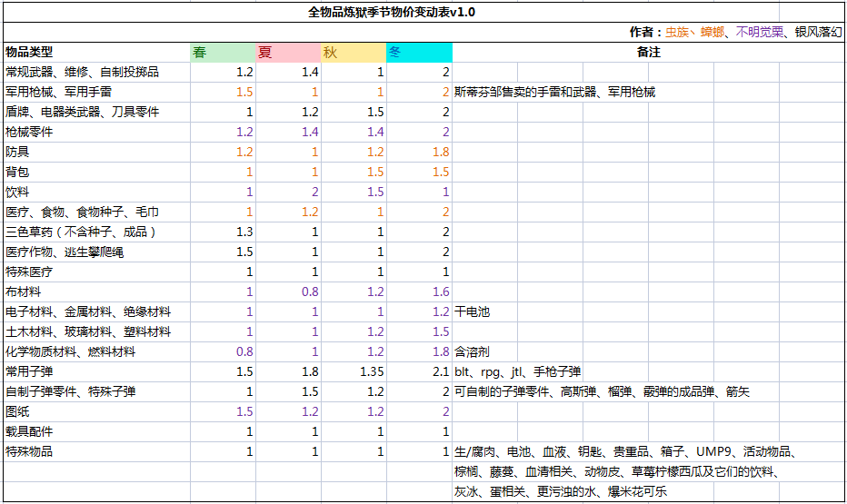Click the purple author name 不明觉栗

757,32
